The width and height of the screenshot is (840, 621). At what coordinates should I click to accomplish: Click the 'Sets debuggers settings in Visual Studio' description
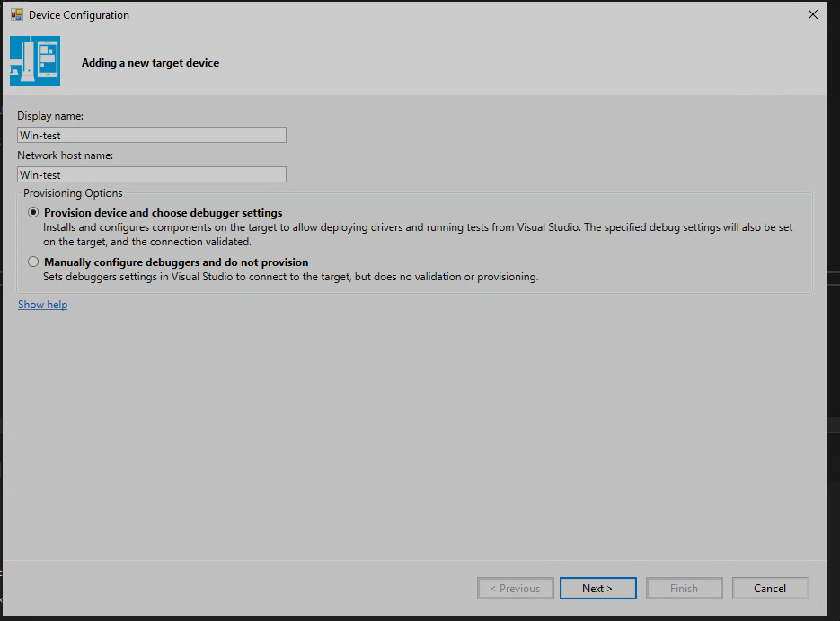[291, 277]
